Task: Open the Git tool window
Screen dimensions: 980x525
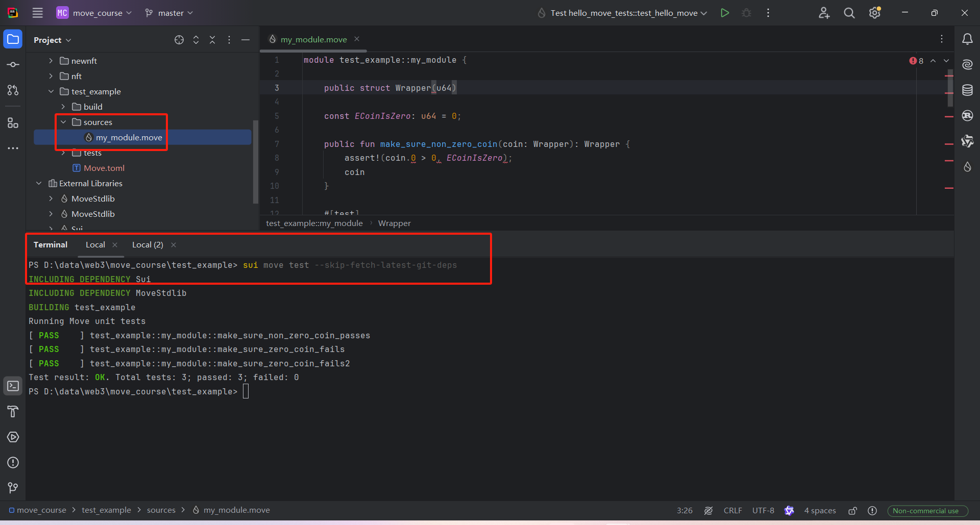Action: pos(13,488)
